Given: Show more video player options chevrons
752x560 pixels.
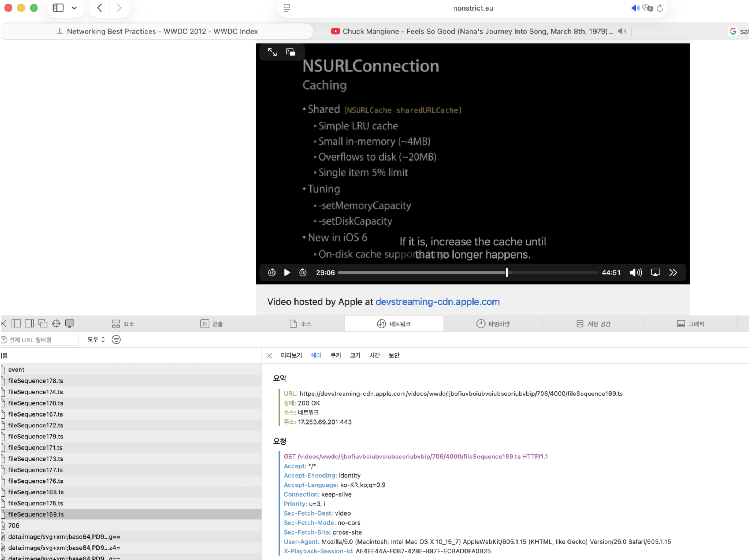Looking at the screenshot, I should 673,272.
